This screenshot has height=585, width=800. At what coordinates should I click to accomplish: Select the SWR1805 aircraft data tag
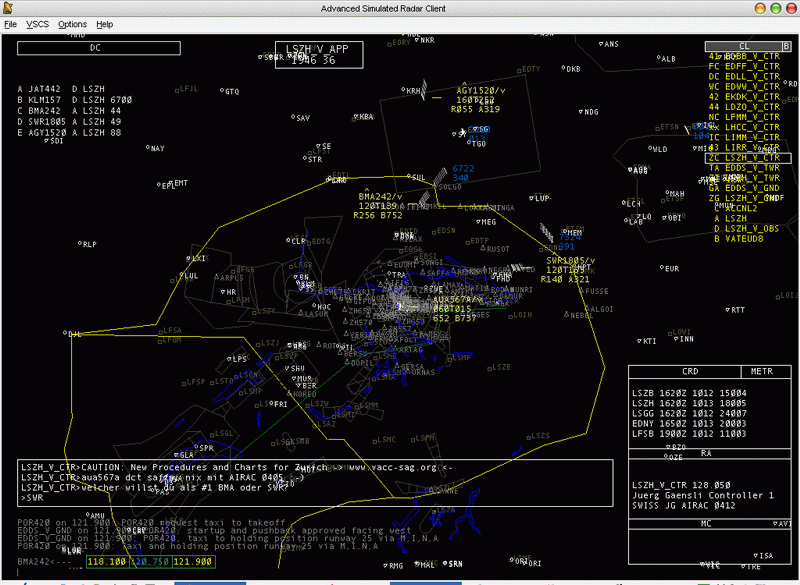click(x=570, y=261)
